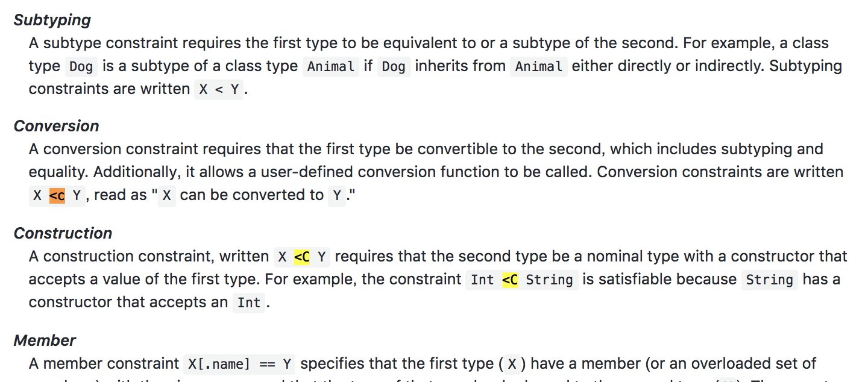
Task: Click the "Member" section heading
Action: 45,340
